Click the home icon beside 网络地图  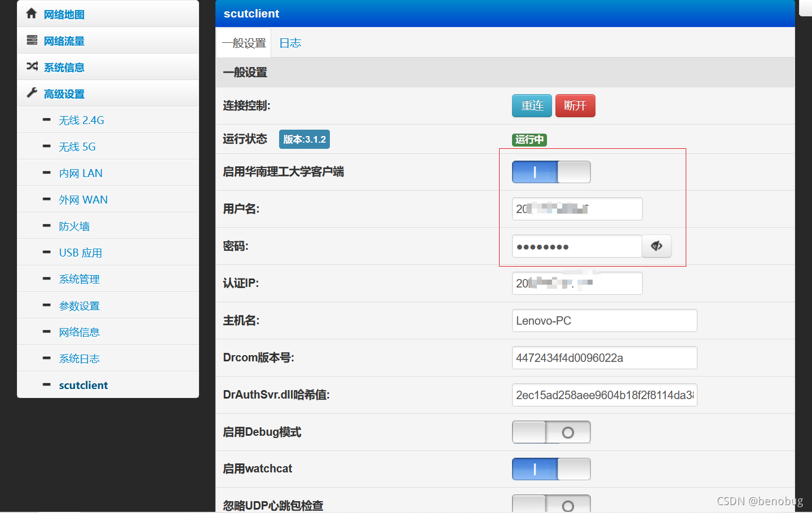coord(32,13)
